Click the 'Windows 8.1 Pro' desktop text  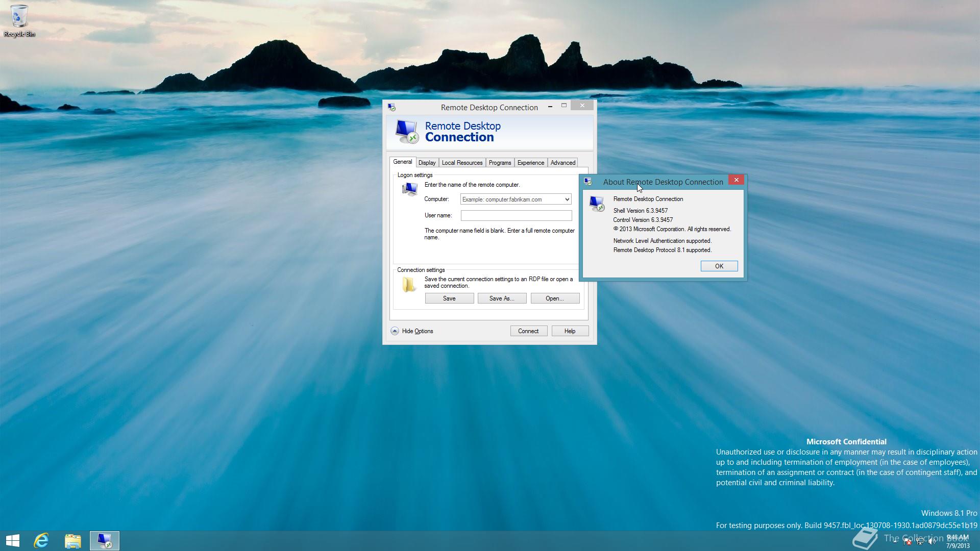tap(949, 513)
